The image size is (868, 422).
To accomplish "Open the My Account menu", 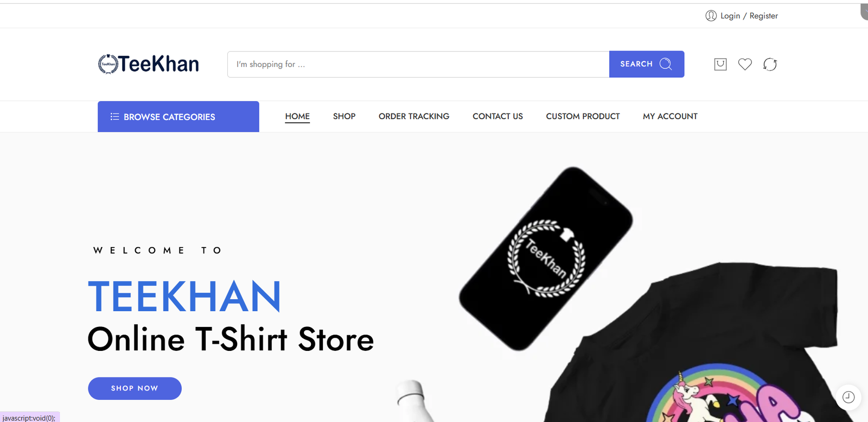I will click(x=670, y=116).
